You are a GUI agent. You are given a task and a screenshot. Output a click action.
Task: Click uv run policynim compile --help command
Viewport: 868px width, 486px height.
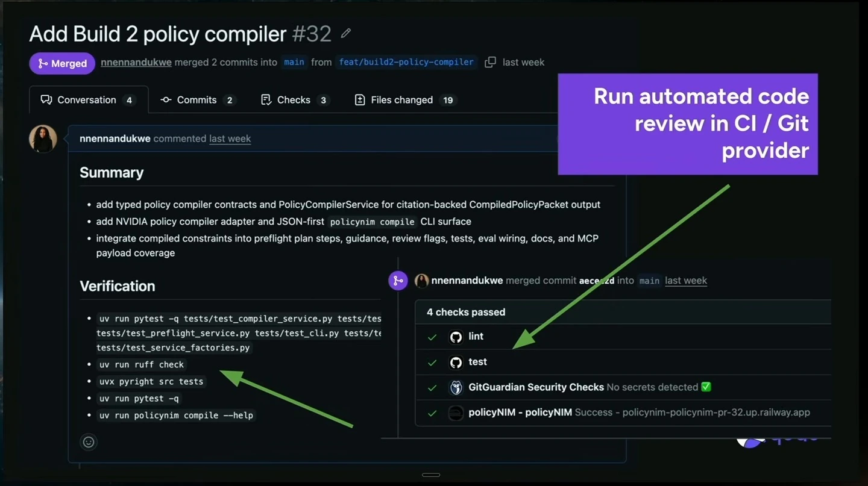(x=176, y=415)
